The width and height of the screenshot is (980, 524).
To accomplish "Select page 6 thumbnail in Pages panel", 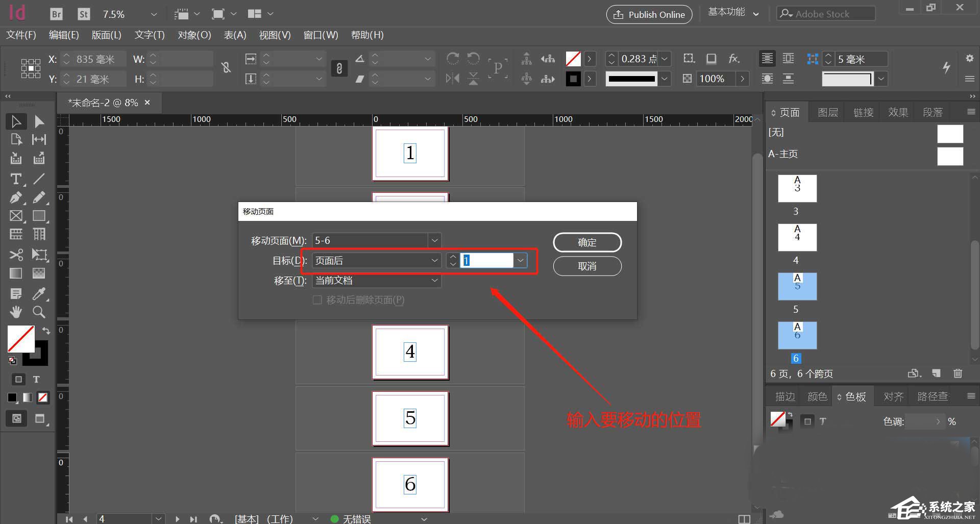I will coord(797,335).
